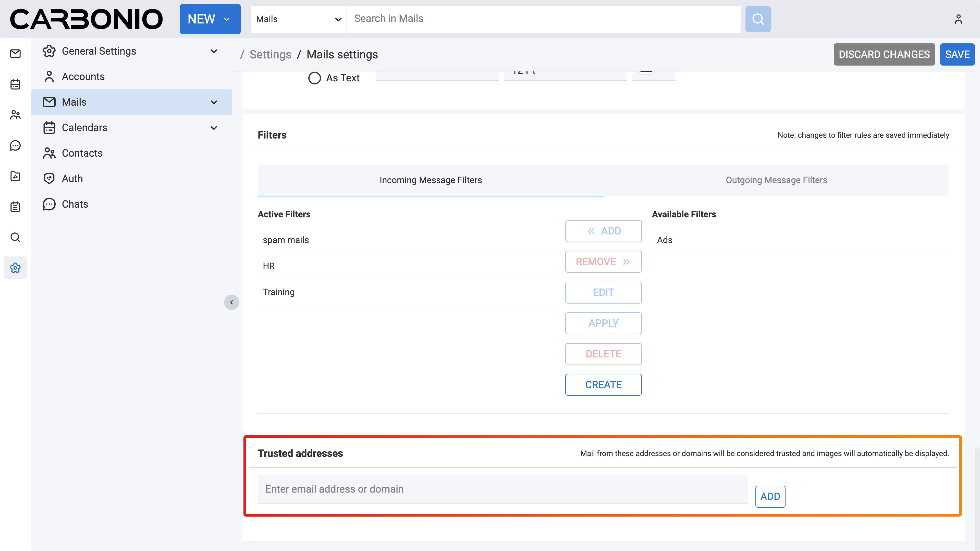This screenshot has width=980, height=551.
Task: Select the As Text radio button
Action: tap(314, 78)
